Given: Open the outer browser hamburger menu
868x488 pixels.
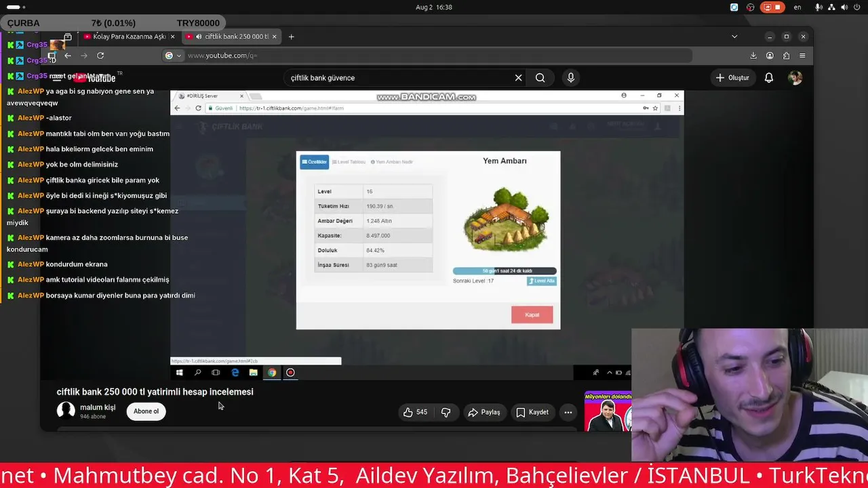Looking at the screenshot, I should 802,56.
